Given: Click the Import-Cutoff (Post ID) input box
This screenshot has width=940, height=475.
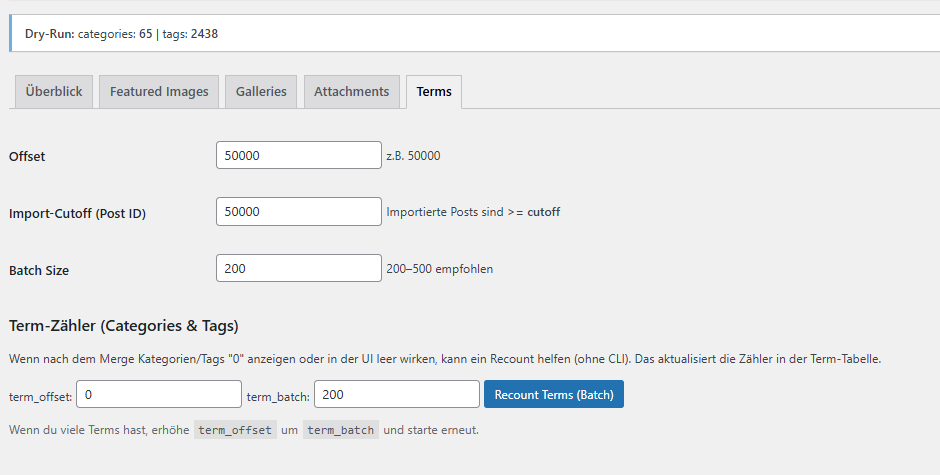Looking at the screenshot, I should 298,212.
